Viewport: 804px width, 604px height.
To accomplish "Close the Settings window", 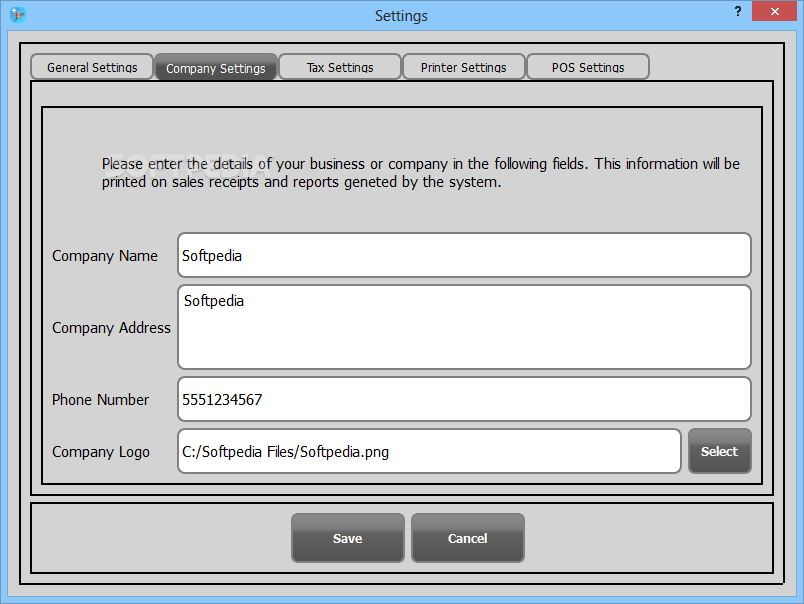I will click(x=774, y=11).
